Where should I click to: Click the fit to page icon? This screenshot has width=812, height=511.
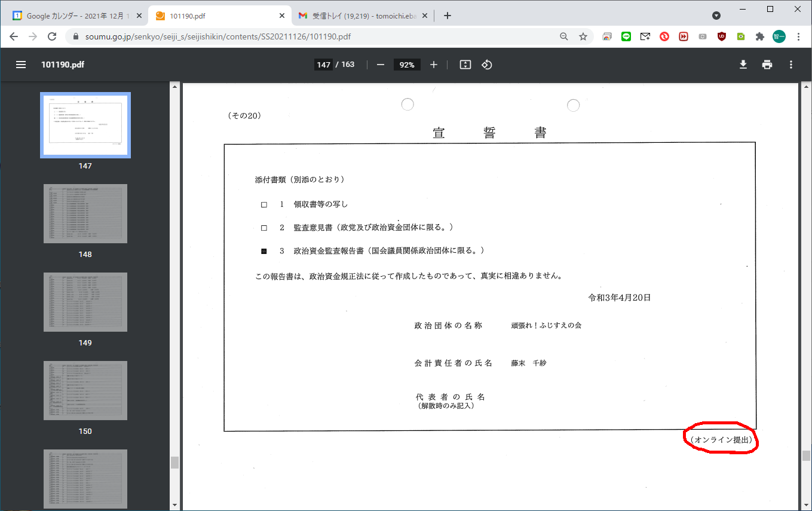[465, 65]
